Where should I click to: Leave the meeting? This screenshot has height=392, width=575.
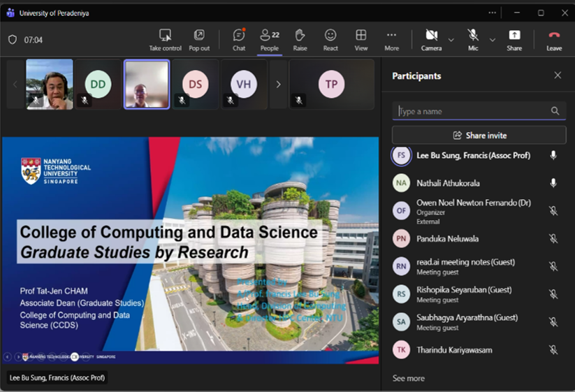[554, 40]
